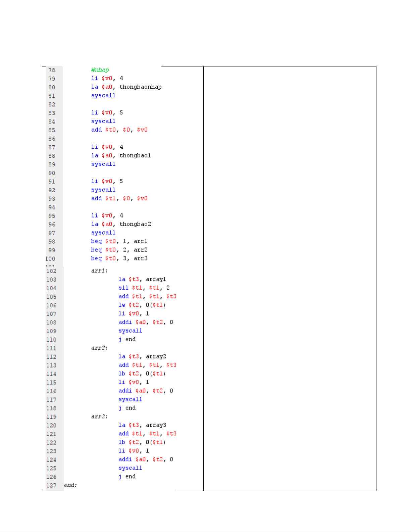Click the arr2: label on line 111
This screenshot has width=411, height=532.
(99, 348)
